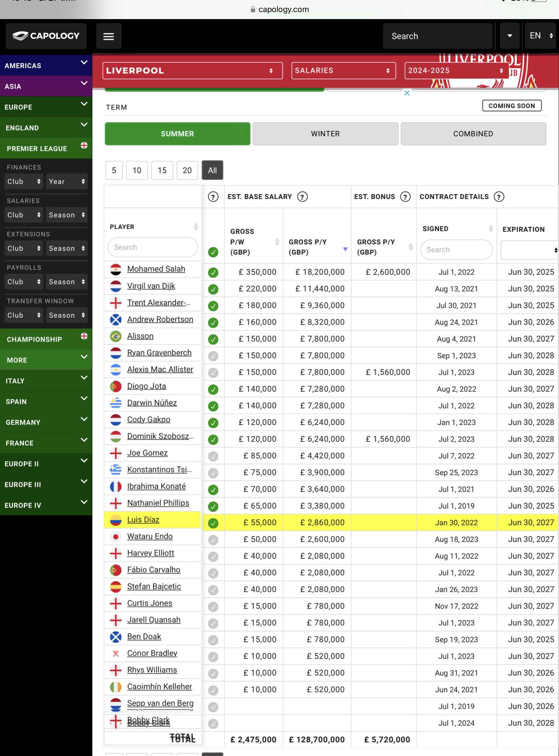This screenshot has height=756, width=559.
Task: Switch to the Combined term tab
Action: pos(473,134)
